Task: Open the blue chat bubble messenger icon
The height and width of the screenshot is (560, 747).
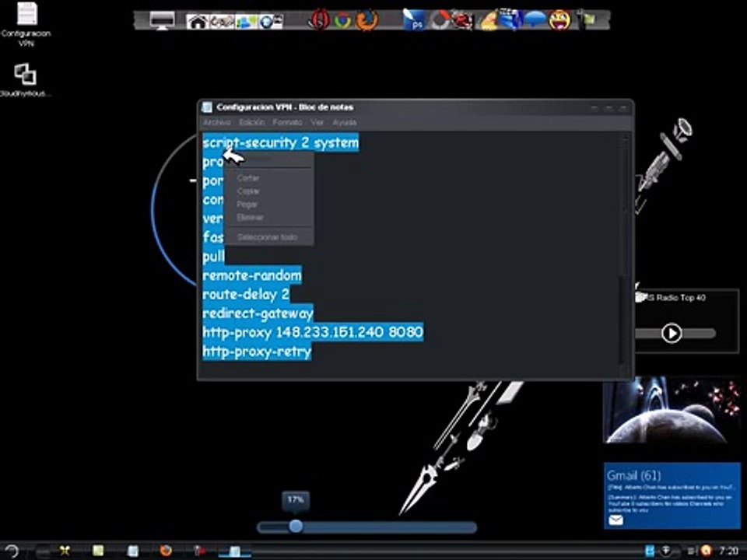Action: point(535,19)
